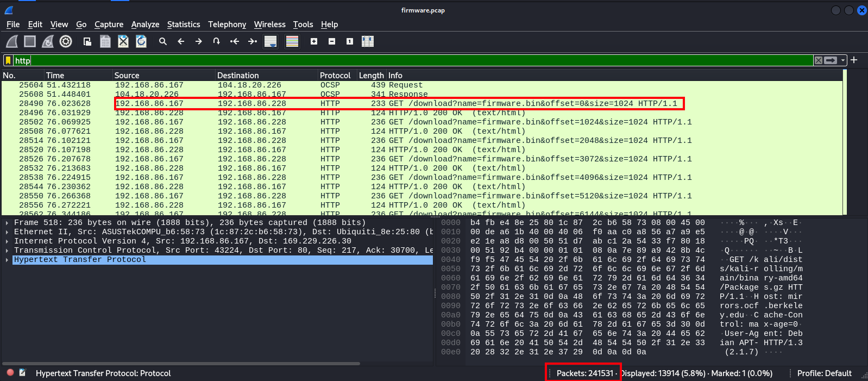Open capture options gear icon

pos(66,41)
